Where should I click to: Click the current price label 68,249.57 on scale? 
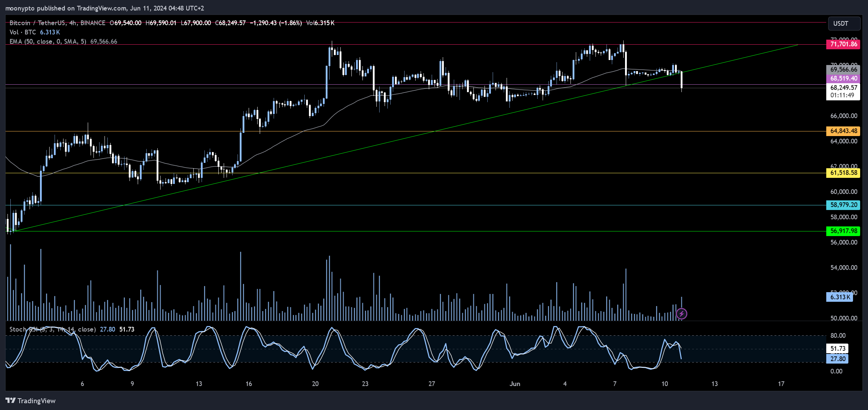point(843,87)
